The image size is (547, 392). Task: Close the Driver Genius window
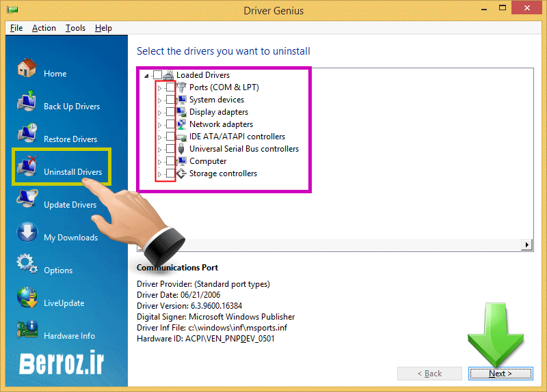point(526,8)
